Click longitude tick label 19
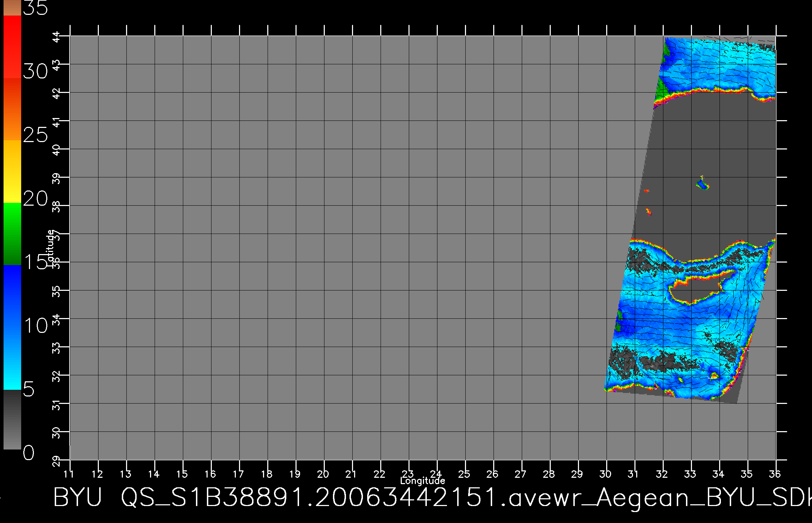Image resolution: width=812 pixels, height=523 pixels. point(295,474)
